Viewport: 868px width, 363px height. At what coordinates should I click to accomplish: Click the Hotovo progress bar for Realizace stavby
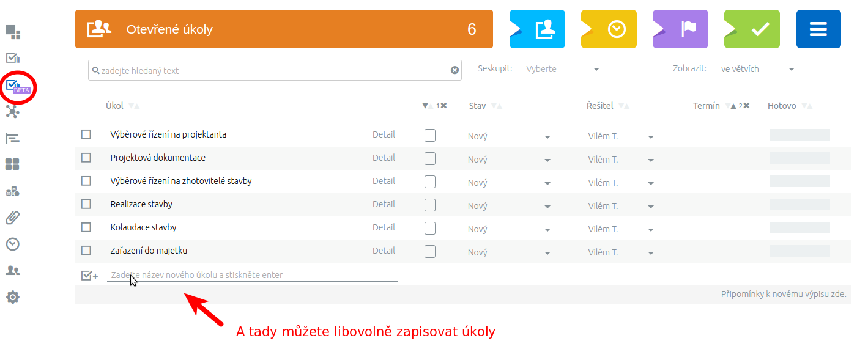coord(799,205)
